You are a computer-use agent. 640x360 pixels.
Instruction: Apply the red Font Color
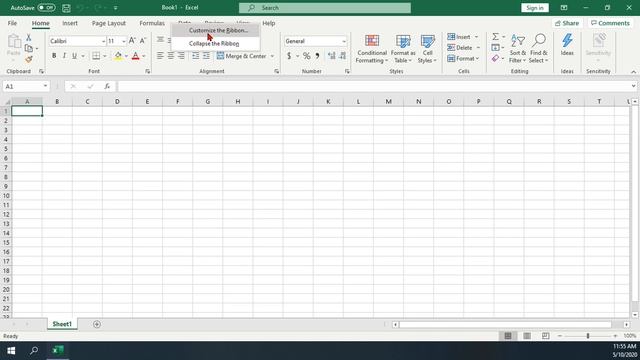(x=136, y=56)
